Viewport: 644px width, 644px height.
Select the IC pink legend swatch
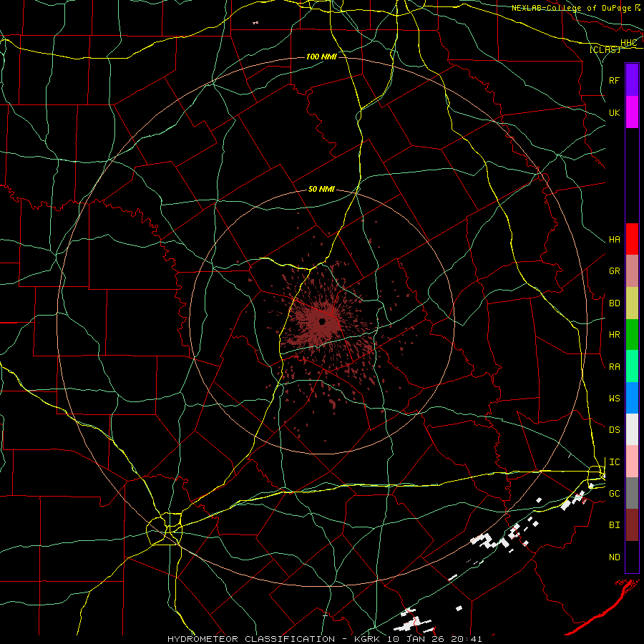click(x=632, y=462)
